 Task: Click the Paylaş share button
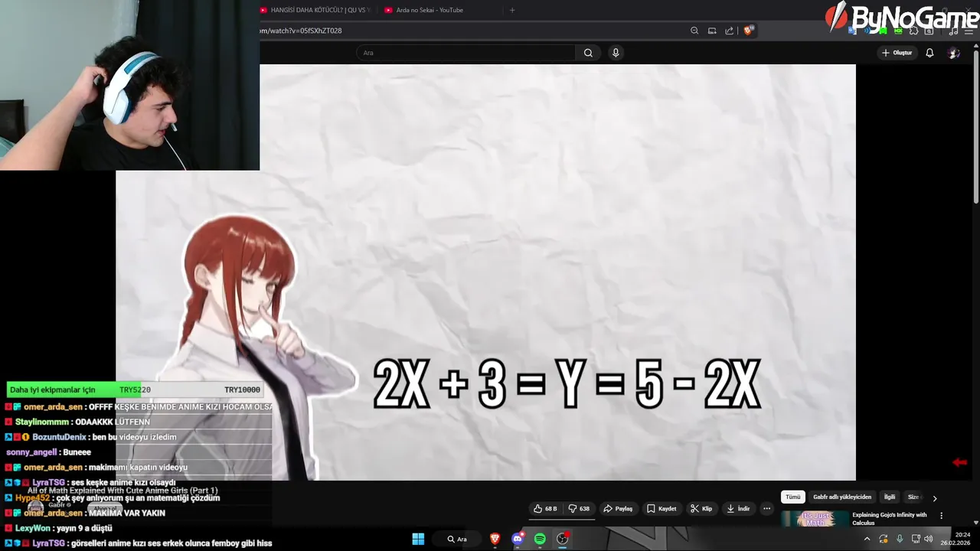tap(618, 508)
